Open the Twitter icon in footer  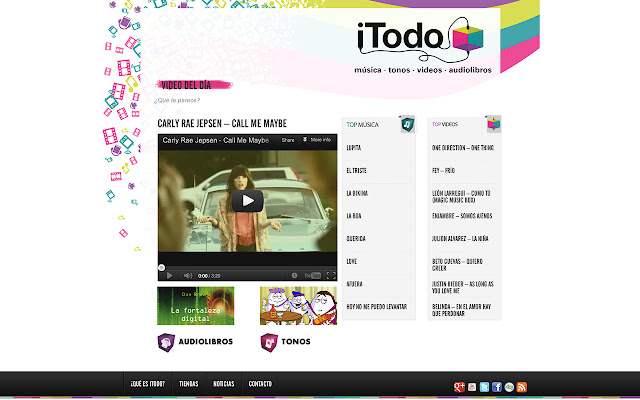(x=484, y=387)
